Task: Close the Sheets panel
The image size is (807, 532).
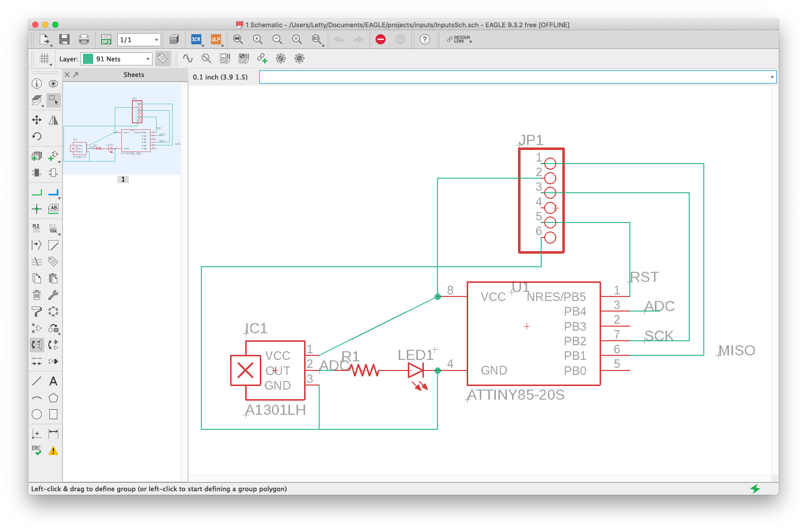Action: (x=67, y=74)
